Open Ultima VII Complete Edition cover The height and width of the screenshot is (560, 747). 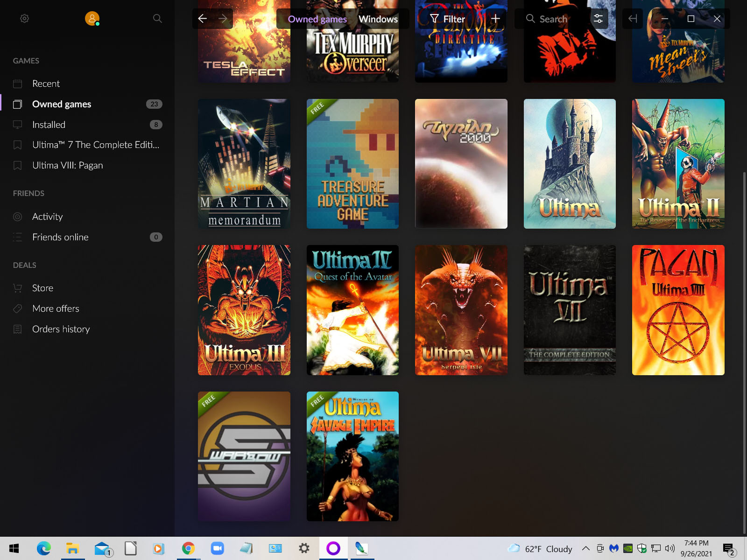(x=570, y=310)
